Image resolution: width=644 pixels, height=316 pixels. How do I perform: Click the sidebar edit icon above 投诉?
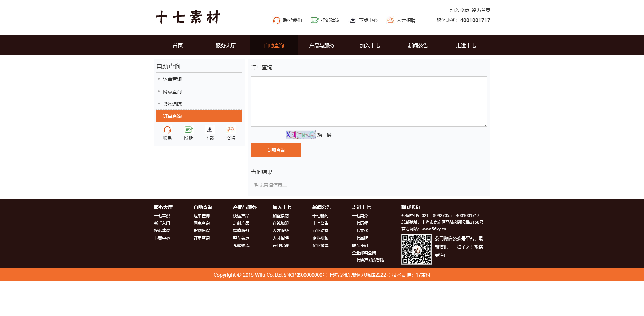pos(189,130)
